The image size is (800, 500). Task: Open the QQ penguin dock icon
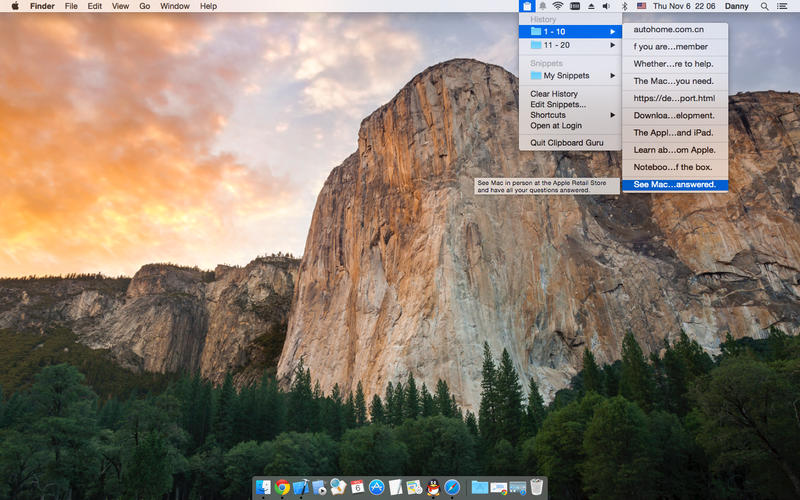[x=433, y=487]
